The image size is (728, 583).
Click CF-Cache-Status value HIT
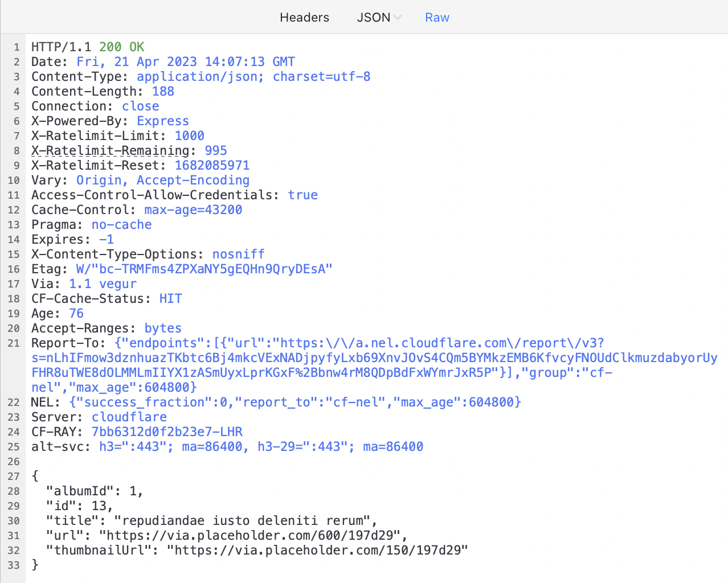point(171,298)
